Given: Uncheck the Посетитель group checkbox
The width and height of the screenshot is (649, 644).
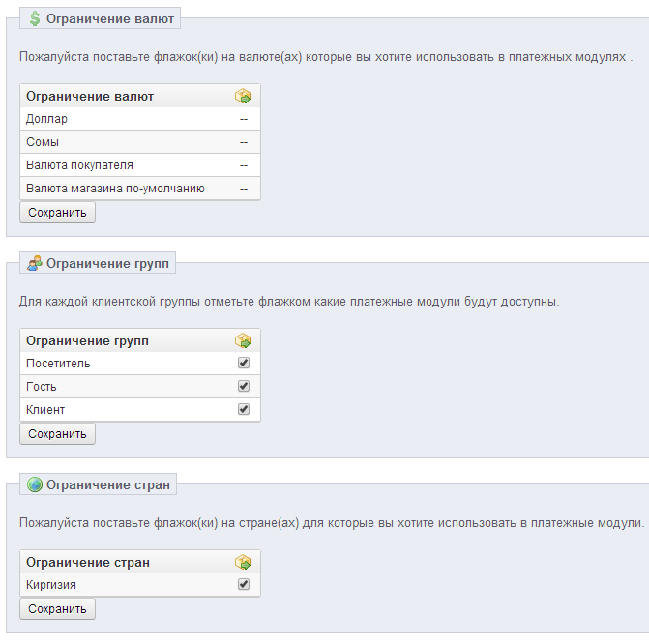Looking at the screenshot, I should tap(244, 363).
